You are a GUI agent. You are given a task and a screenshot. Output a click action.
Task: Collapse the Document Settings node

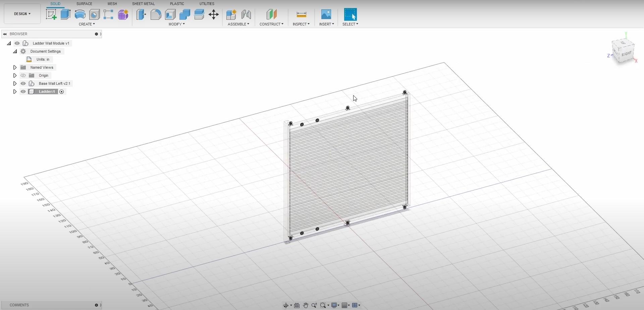(x=15, y=51)
